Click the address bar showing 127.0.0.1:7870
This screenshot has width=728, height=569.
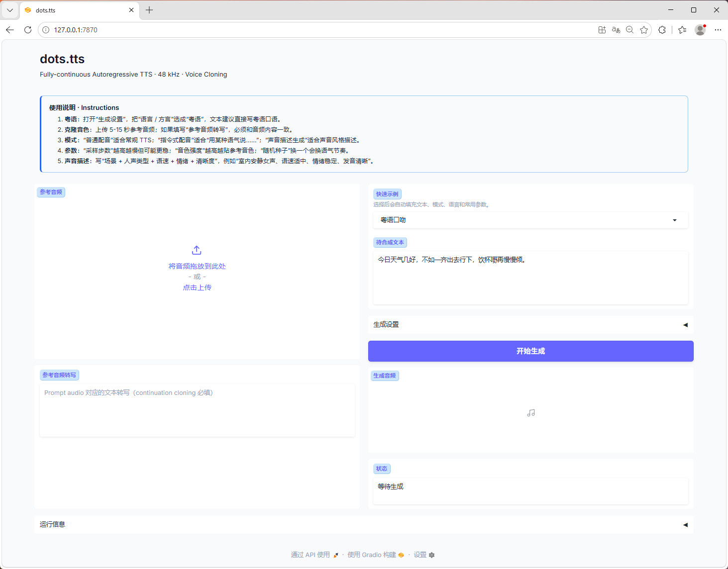click(x=318, y=30)
